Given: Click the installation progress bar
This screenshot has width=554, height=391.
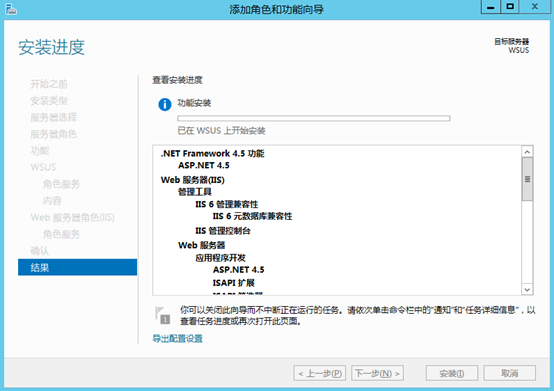Looking at the screenshot, I should 314,118.
